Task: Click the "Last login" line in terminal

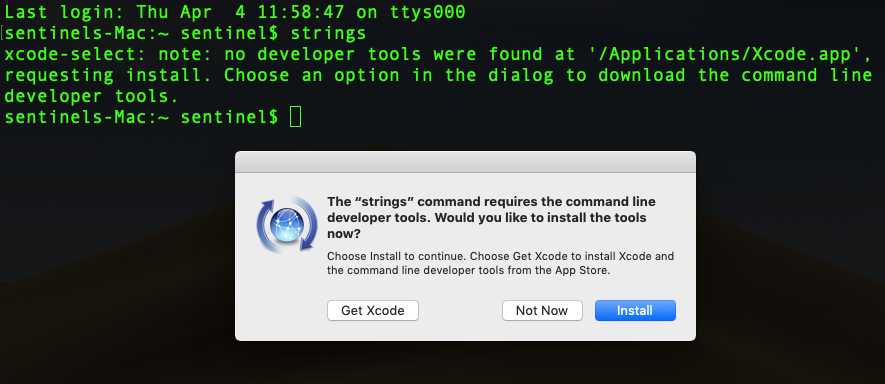Action: coord(235,12)
